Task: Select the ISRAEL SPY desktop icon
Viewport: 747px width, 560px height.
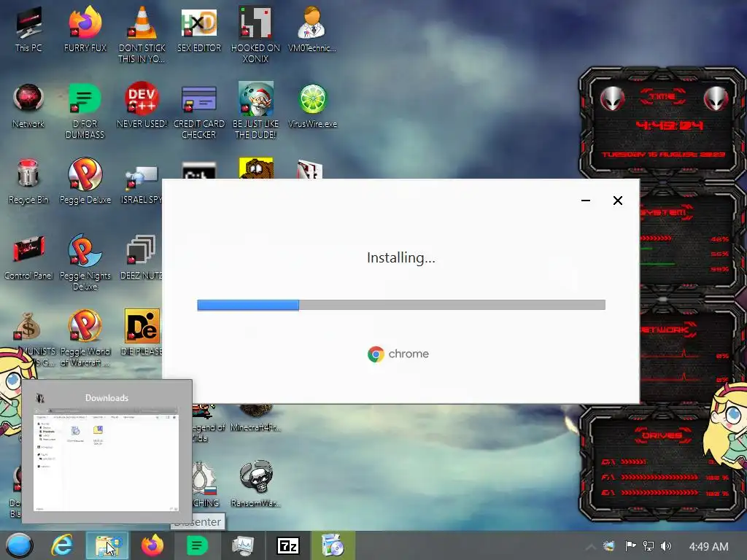Action: tap(142, 184)
